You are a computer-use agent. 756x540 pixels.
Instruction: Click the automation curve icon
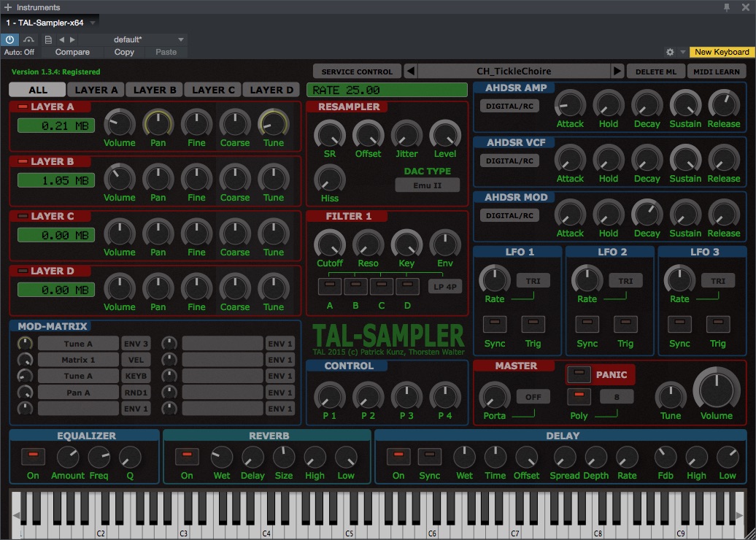point(29,39)
